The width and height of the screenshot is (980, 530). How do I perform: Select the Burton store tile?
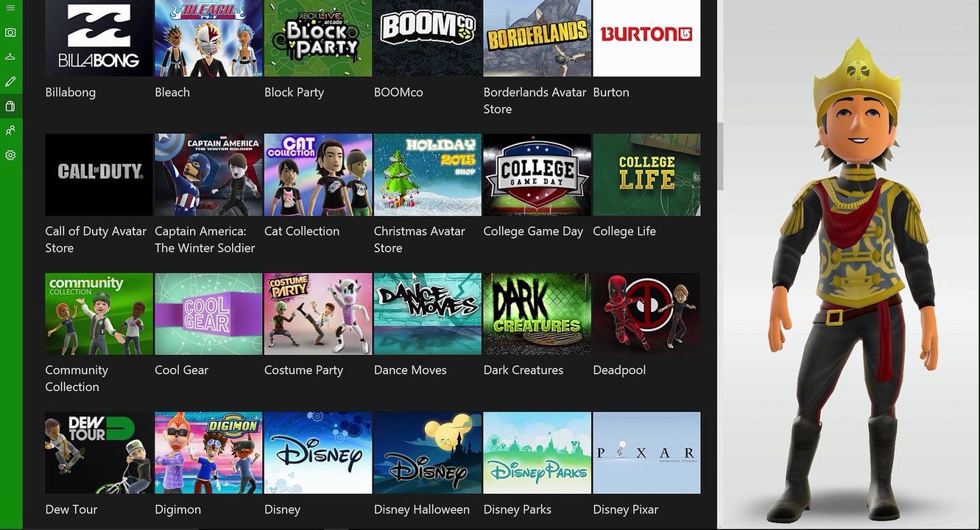(646, 38)
